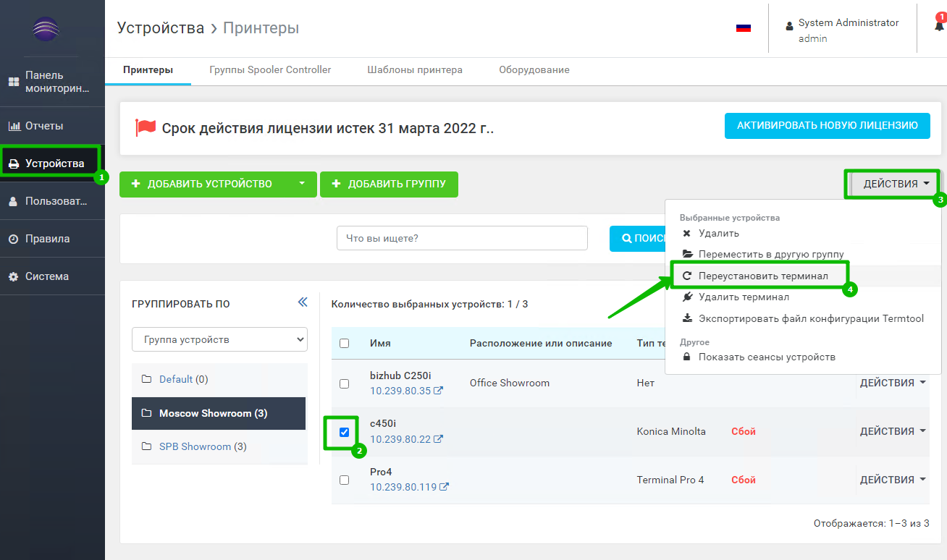This screenshot has height=560, width=947.
Task: Collapse the grouping panel with double chevron
Action: pyautogui.click(x=303, y=303)
